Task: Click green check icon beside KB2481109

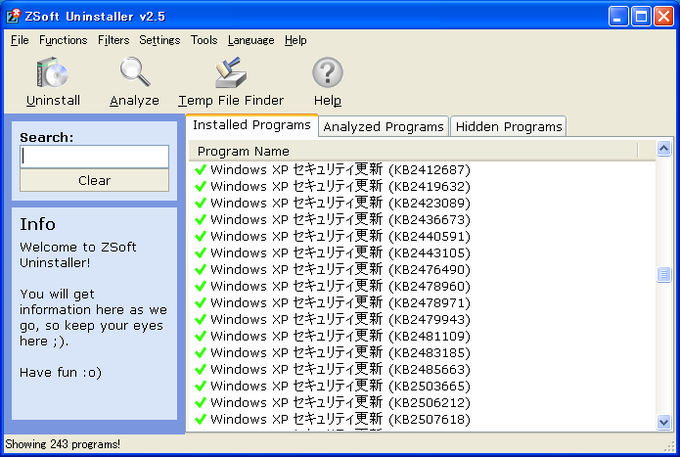Action: 200,336
